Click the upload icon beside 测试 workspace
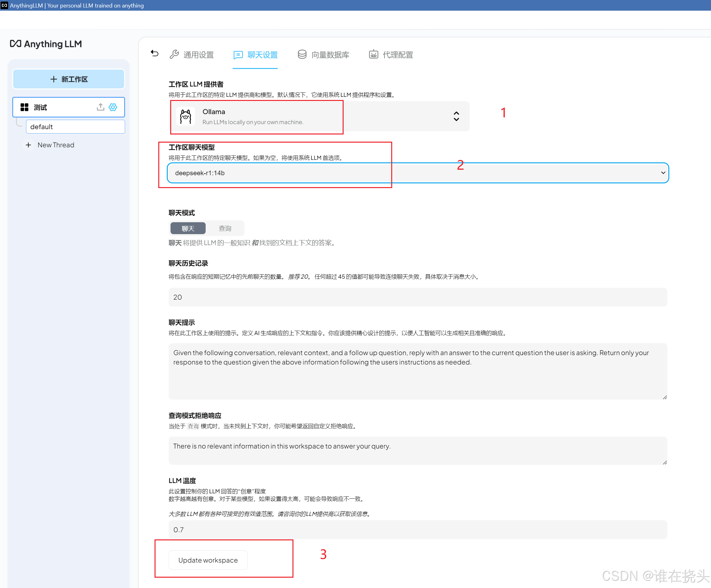 (x=100, y=107)
